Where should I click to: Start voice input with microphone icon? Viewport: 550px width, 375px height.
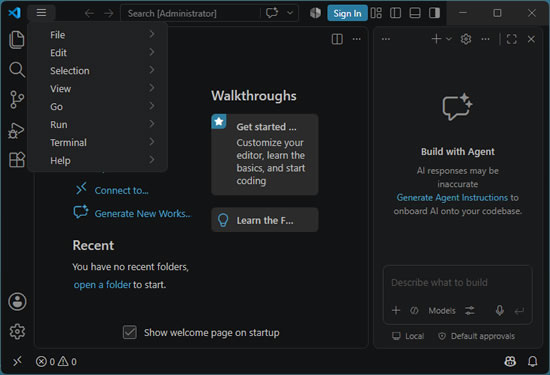click(500, 310)
